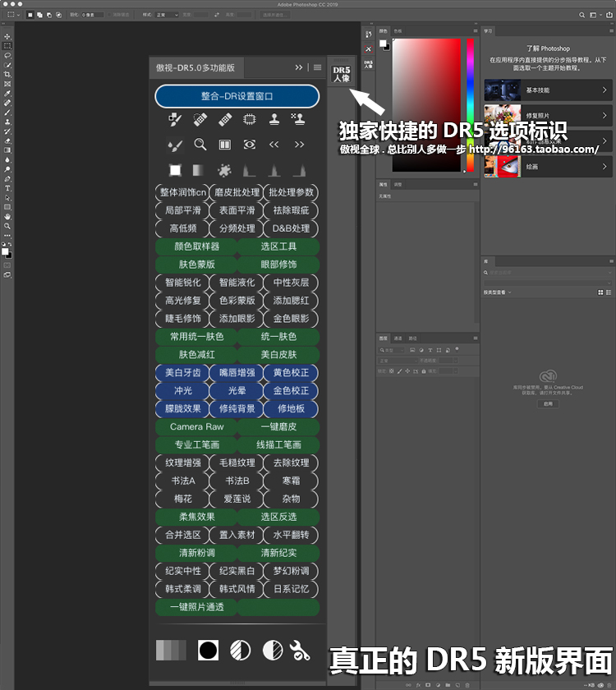Open the 基本技能 tutorial card

point(548,90)
